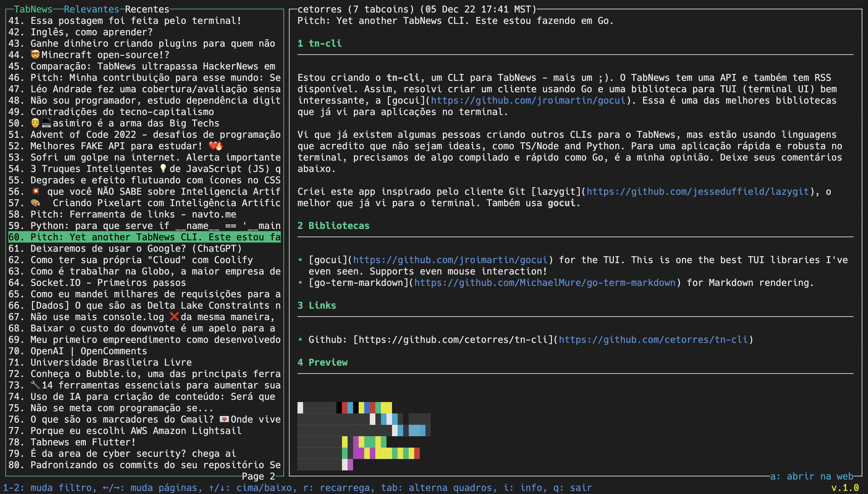Select post 48 'Não sou programador'
This screenshot has height=494, width=868.
pos(144,100)
